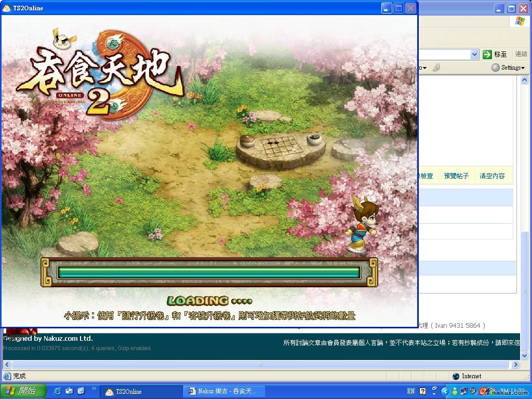Minimize the TS2Online window

(387, 8)
